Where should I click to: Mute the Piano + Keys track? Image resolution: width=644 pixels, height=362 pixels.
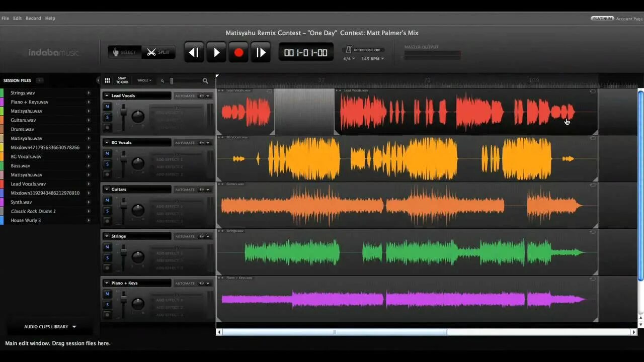(x=107, y=294)
